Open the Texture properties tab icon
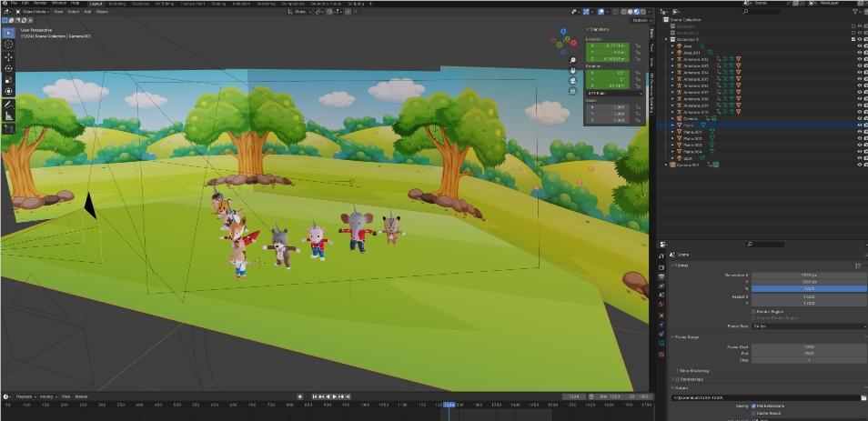This screenshot has width=868, height=421. point(661,354)
